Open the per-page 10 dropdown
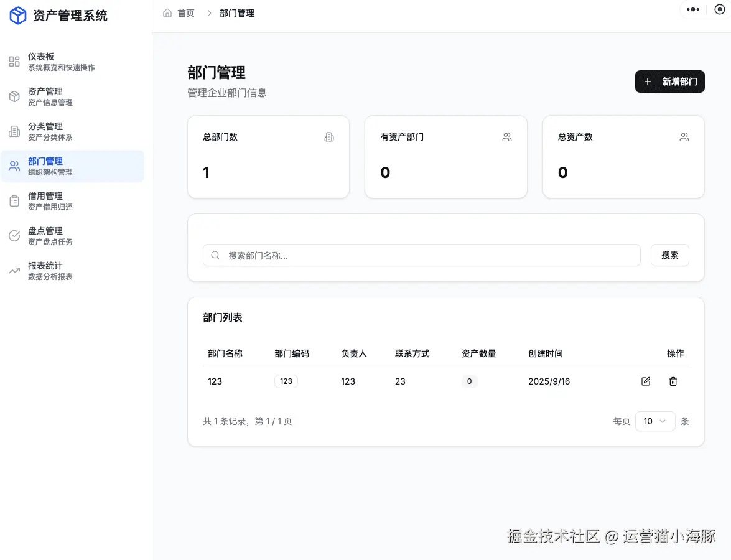The height and width of the screenshot is (560, 731). click(655, 421)
